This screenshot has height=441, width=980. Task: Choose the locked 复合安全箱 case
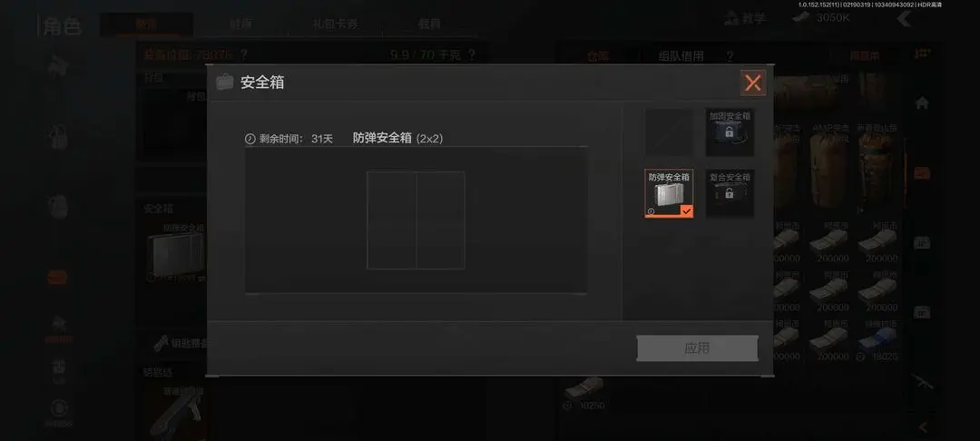[730, 193]
